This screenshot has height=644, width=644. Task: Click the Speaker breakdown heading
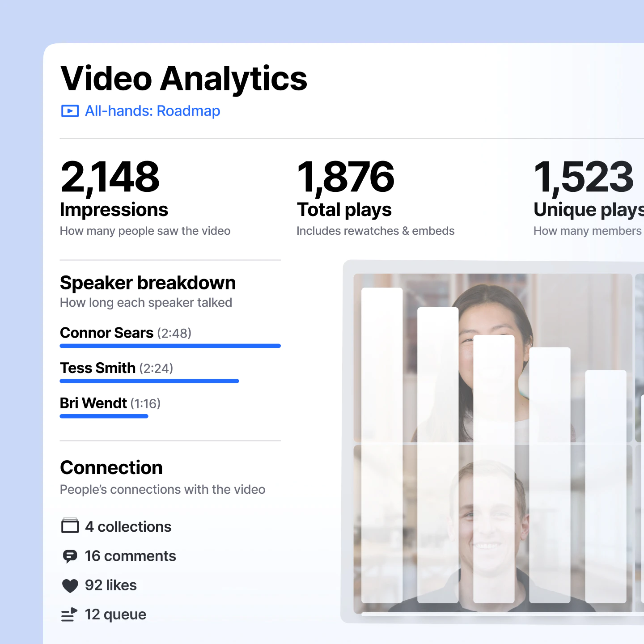[148, 283]
